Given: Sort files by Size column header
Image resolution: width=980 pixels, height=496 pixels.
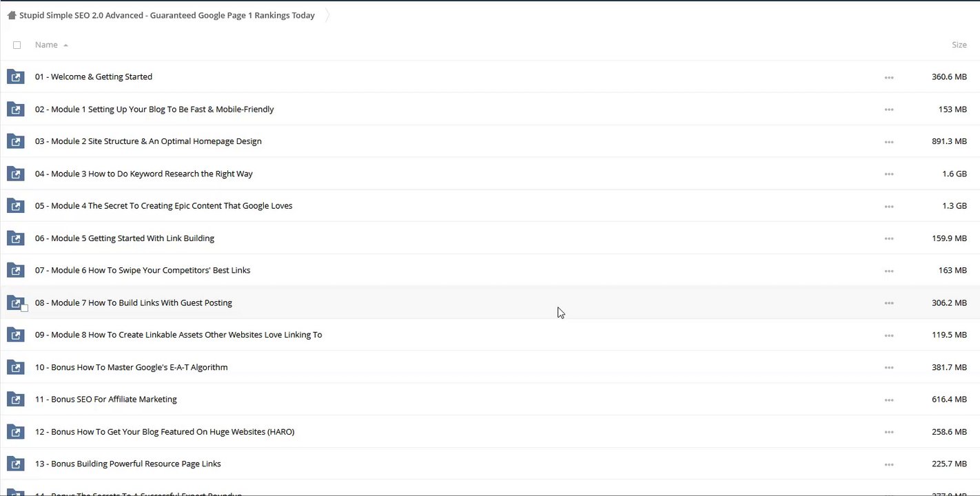Looking at the screenshot, I should (959, 45).
